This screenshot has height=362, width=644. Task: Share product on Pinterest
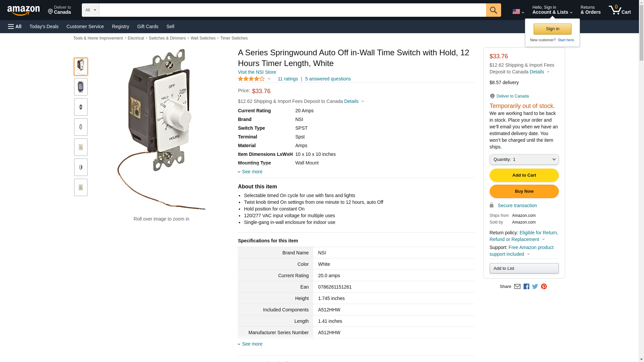[x=544, y=287]
